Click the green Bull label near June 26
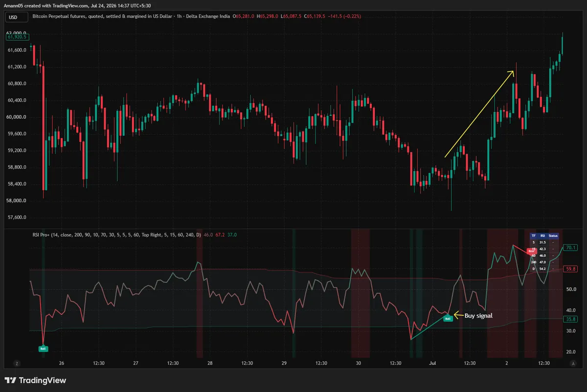 tap(43, 348)
